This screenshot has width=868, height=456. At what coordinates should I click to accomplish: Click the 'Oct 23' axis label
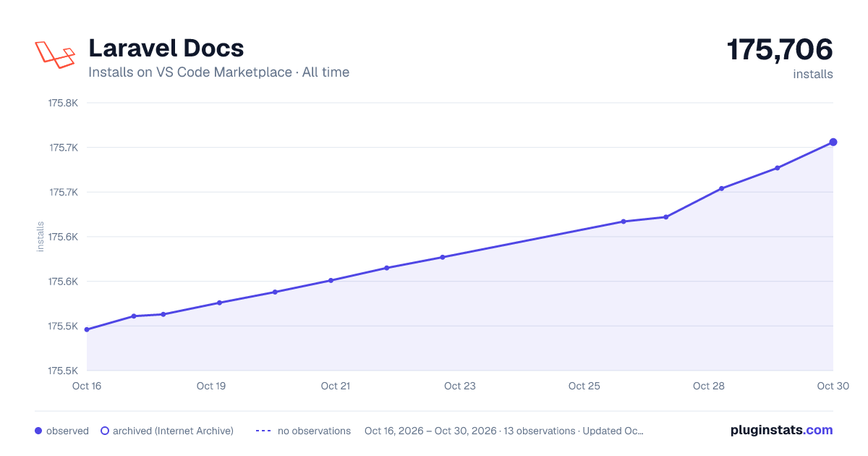click(460, 386)
